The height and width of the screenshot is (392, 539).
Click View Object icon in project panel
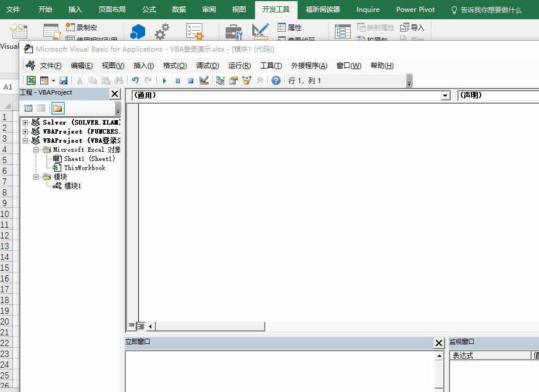[x=41, y=108]
